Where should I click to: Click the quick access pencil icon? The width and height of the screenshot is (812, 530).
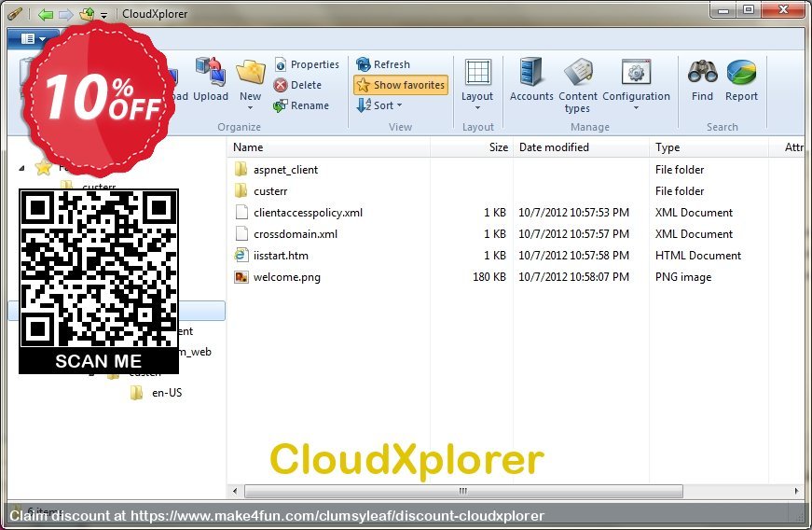pos(15,13)
